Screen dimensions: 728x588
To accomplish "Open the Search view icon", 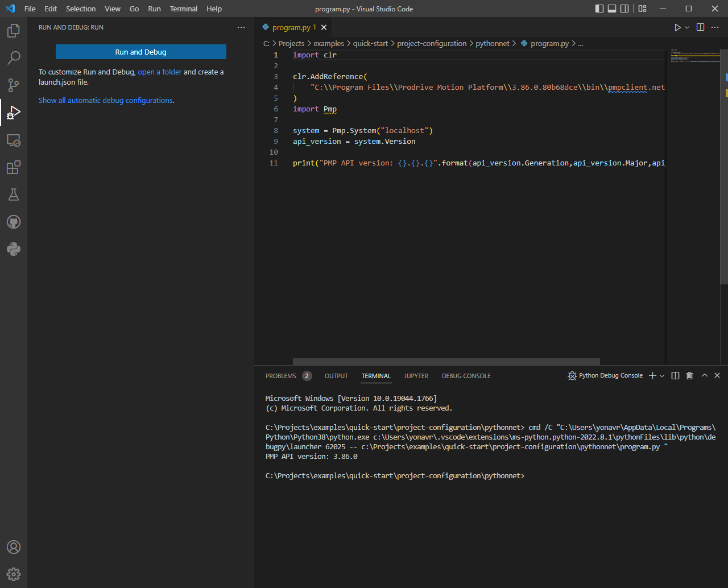I will (14, 57).
